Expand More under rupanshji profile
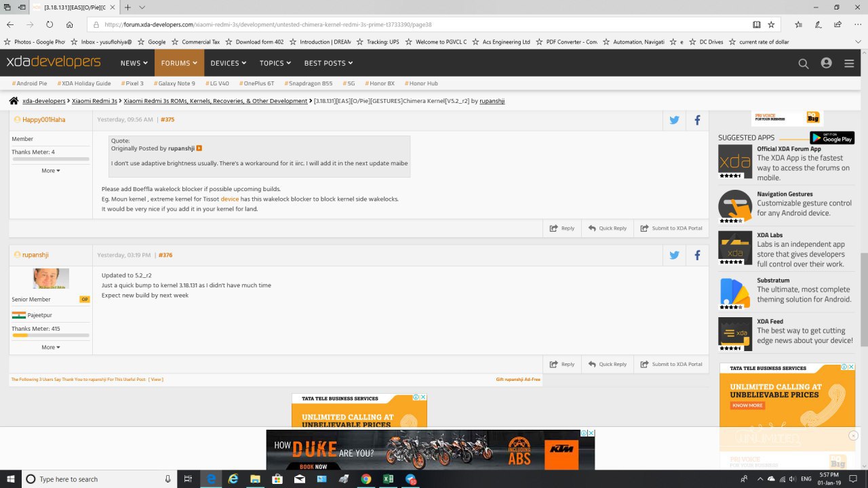Image resolution: width=868 pixels, height=488 pixels. click(51, 347)
